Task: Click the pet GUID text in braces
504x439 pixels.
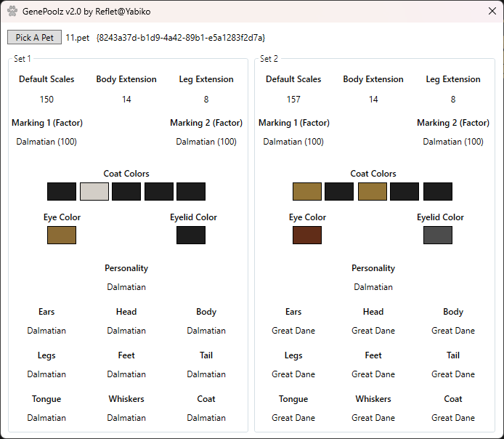Action: [181, 38]
